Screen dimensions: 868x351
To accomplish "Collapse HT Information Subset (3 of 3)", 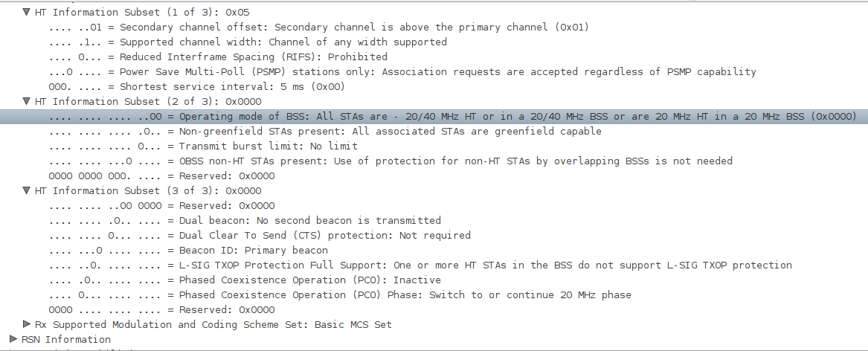I will coord(26,190).
